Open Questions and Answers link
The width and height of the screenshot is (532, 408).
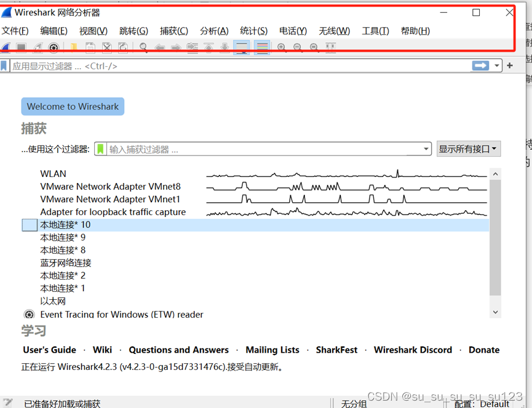coord(179,350)
